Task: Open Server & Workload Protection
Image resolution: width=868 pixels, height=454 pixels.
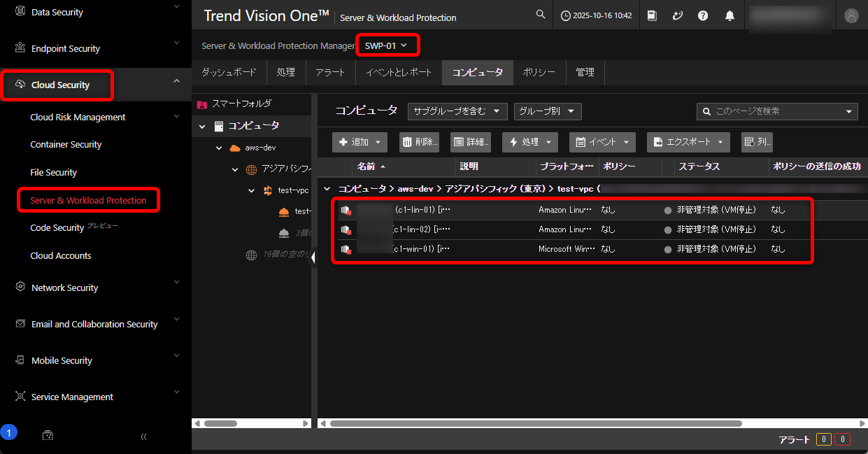Action: pos(88,200)
